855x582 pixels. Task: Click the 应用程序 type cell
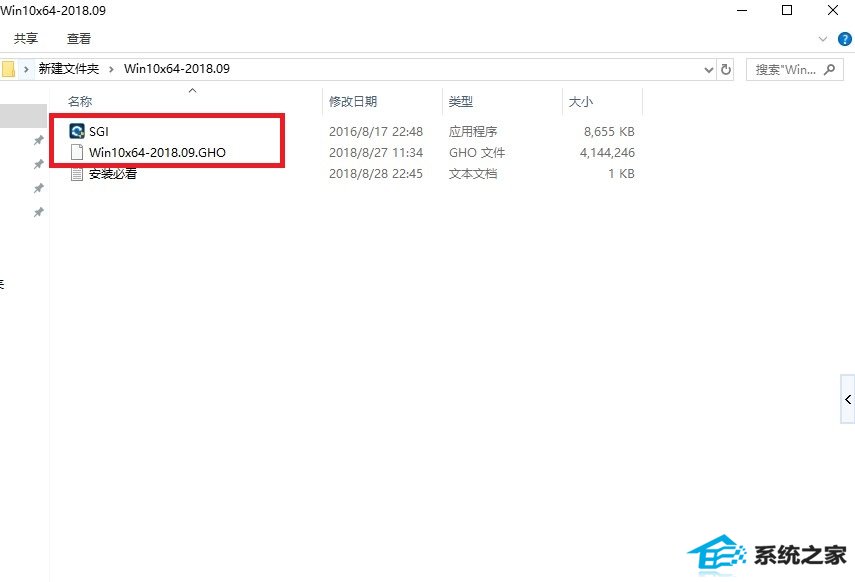[x=473, y=131]
